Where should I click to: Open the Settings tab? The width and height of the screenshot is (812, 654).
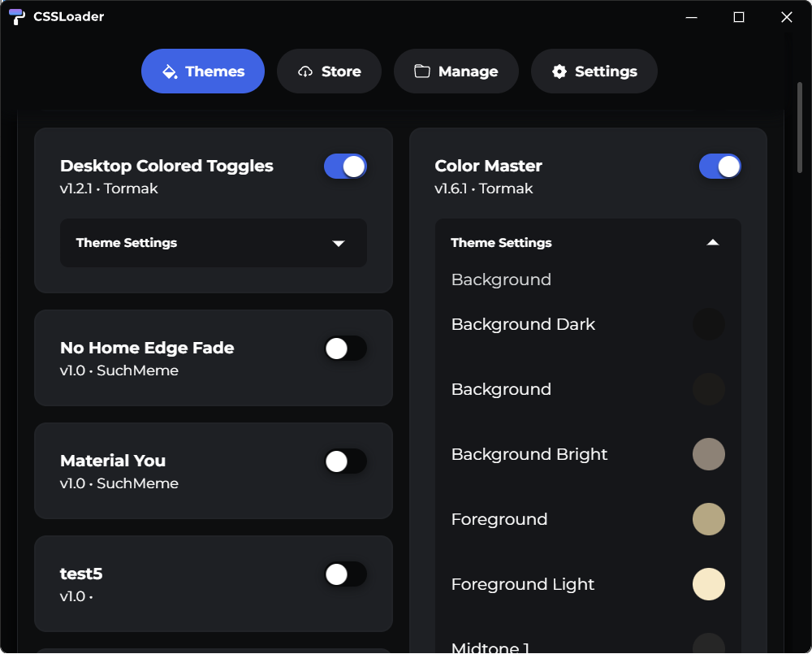click(x=594, y=71)
